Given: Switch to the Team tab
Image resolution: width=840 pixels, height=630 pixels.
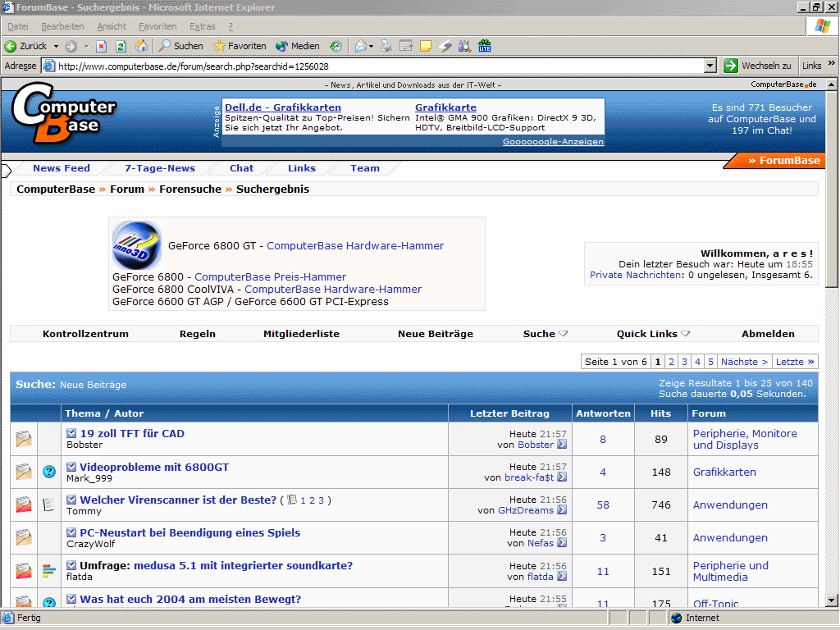Looking at the screenshot, I should click(365, 168).
